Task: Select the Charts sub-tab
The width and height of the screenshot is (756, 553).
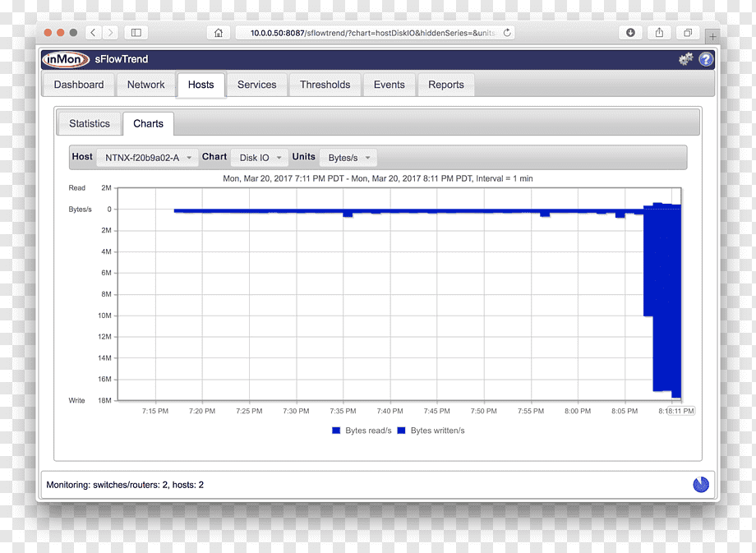Action: 148,124
